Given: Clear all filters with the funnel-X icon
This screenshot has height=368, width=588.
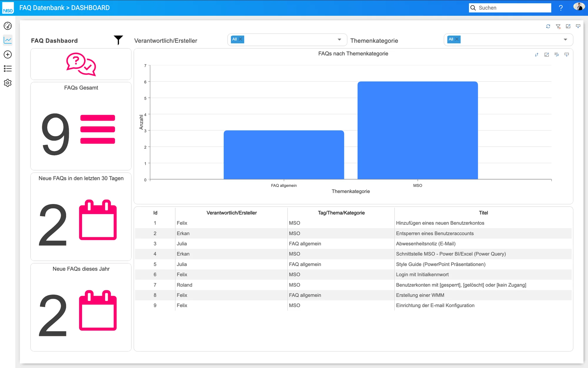Looking at the screenshot, I should [x=558, y=26].
